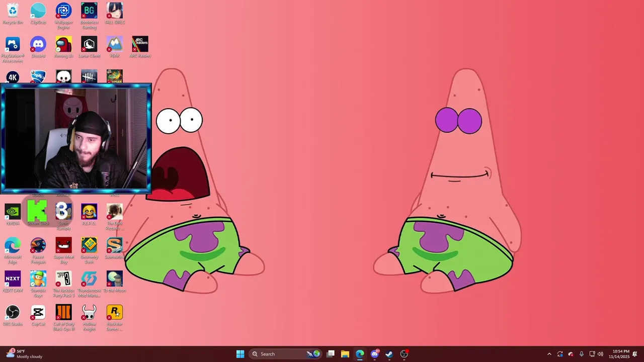Screen dimensions: 644x362
Task: Select the Lunar Client desktop icon
Action: click(x=89, y=47)
